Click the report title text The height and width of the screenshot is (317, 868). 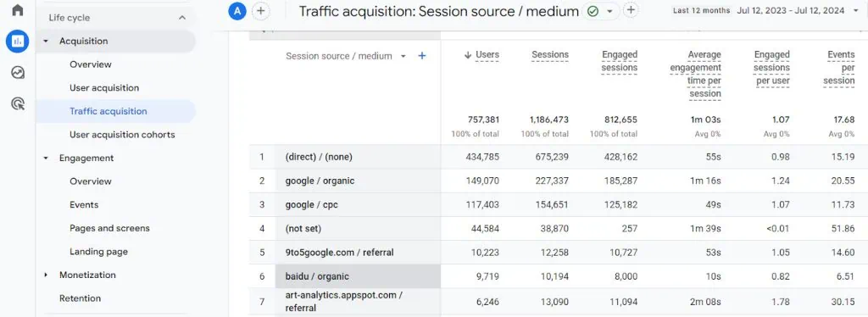pos(438,11)
